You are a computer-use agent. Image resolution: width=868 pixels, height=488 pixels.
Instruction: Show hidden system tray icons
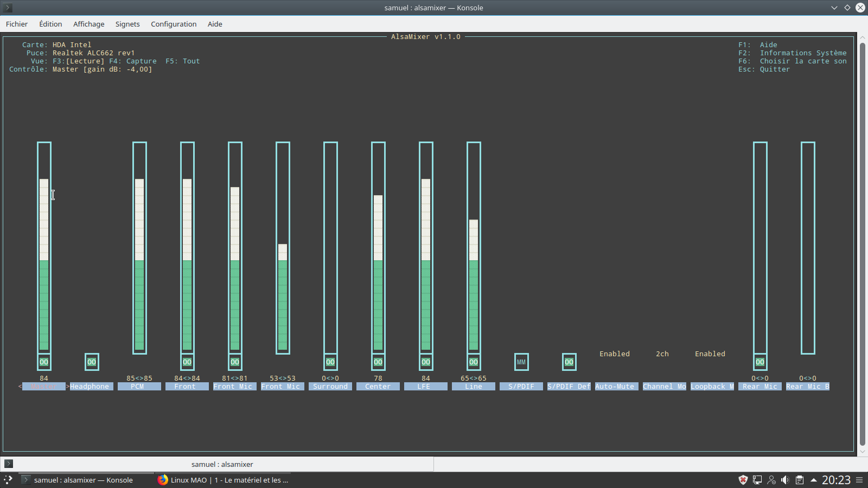click(814, 480)
